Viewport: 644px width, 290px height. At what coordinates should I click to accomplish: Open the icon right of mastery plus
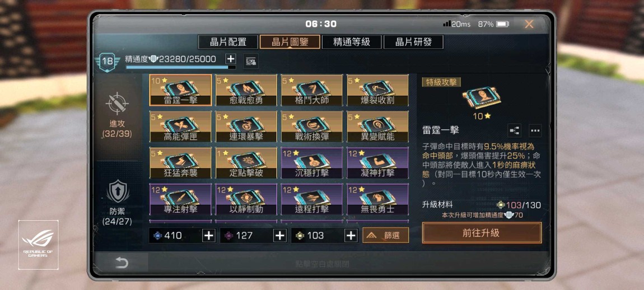click(250, 62)
